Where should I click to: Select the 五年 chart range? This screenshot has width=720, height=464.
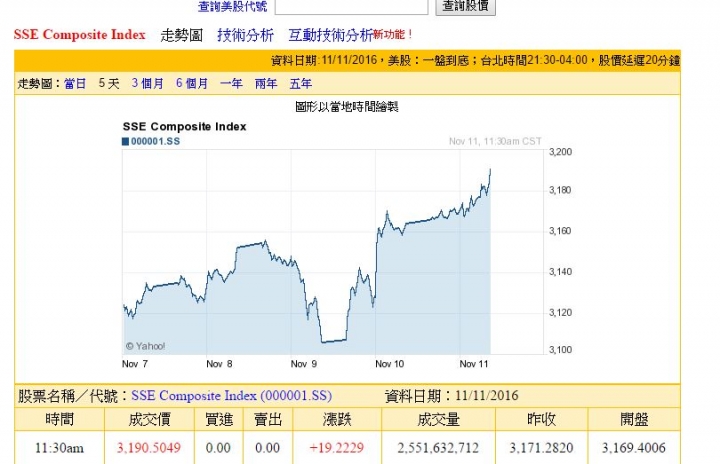click(301, 84)
